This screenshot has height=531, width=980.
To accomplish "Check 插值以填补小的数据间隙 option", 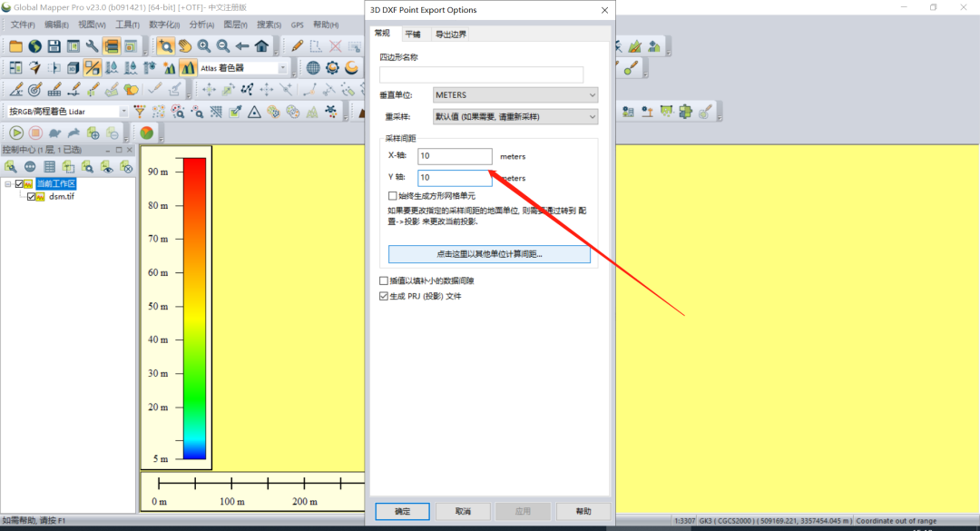I will pos(384,280).
